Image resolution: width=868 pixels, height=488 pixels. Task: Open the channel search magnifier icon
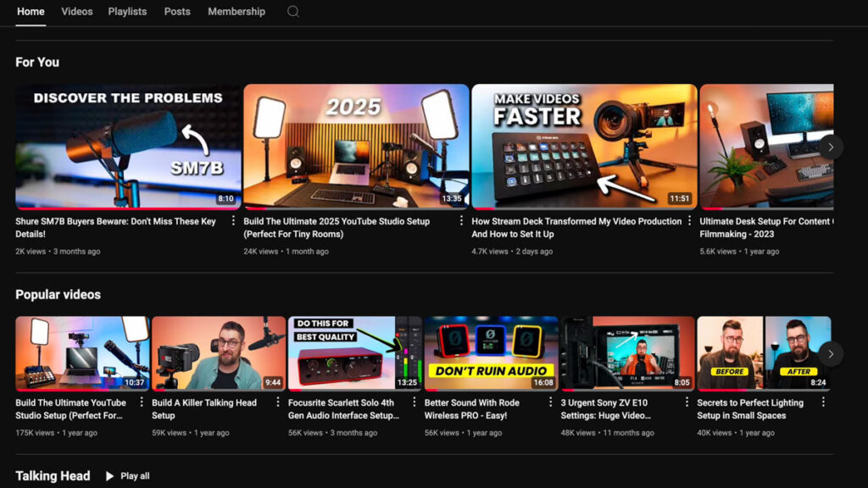(292, 12)
